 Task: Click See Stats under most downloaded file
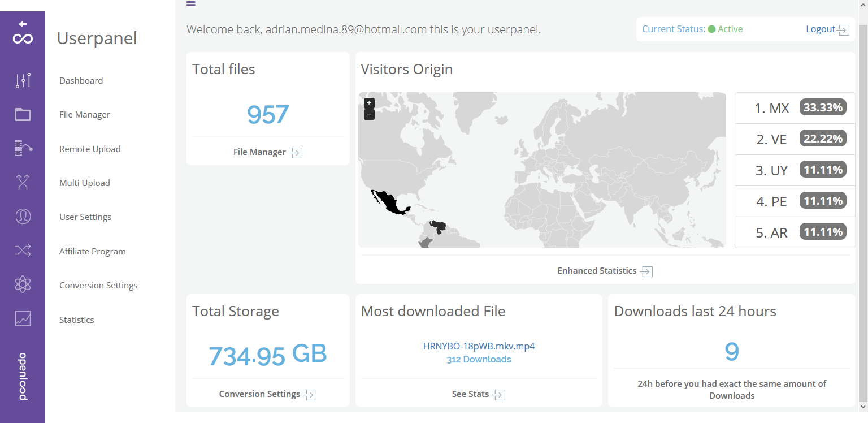point(478,394)
